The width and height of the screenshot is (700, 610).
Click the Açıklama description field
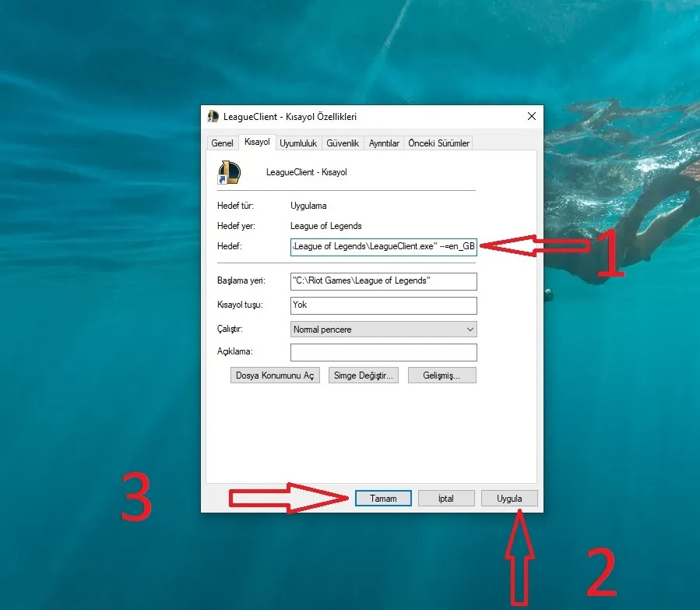(x=384, y=352)
